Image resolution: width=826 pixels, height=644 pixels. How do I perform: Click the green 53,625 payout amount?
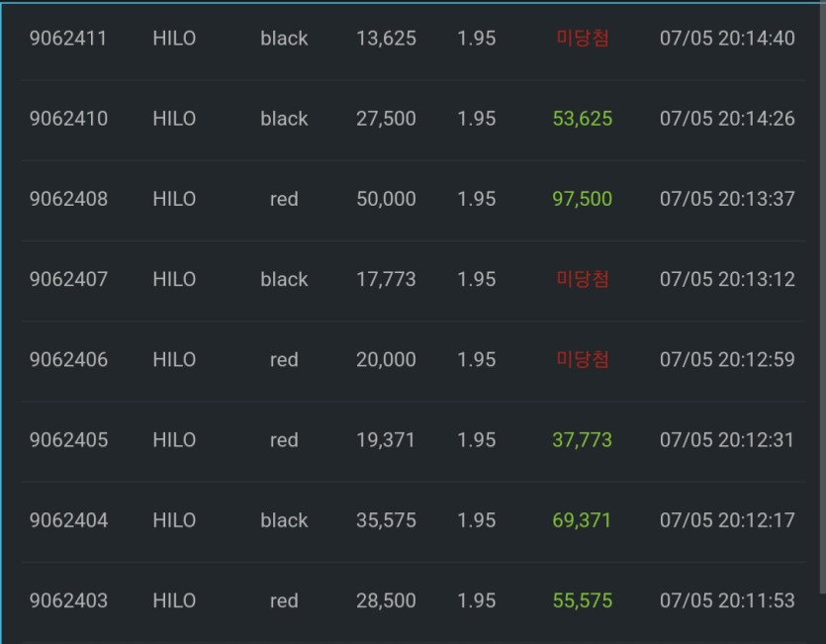[x=583, y=119]
